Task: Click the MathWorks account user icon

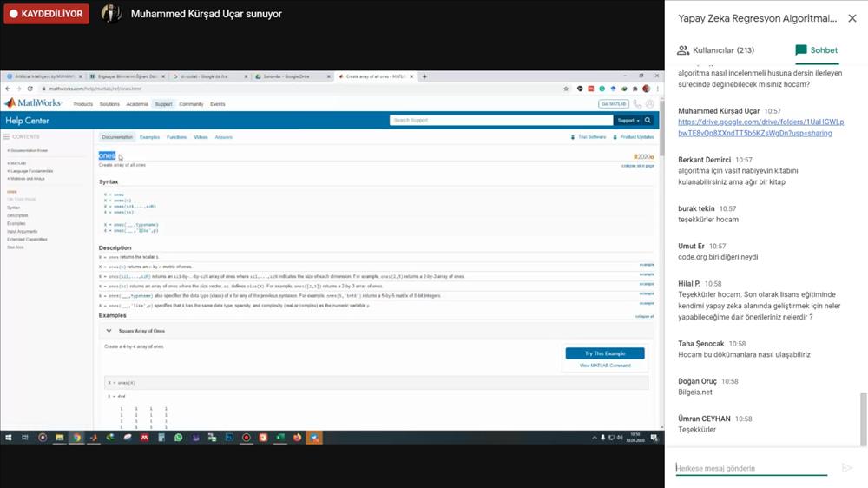Action: [650, 104]
